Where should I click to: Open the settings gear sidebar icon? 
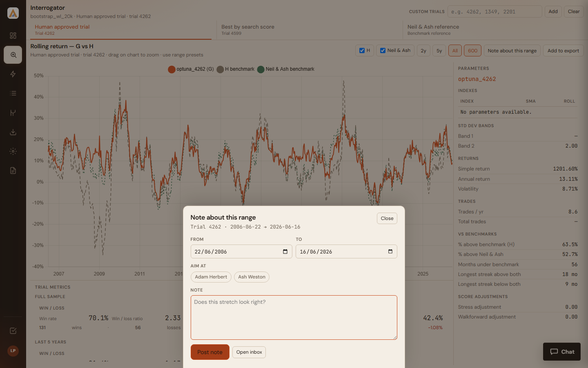coord(13,151)
